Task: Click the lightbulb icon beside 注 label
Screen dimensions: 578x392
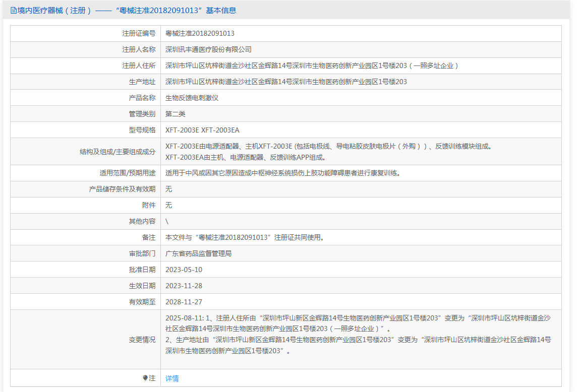Action: (x=145, y=378)
